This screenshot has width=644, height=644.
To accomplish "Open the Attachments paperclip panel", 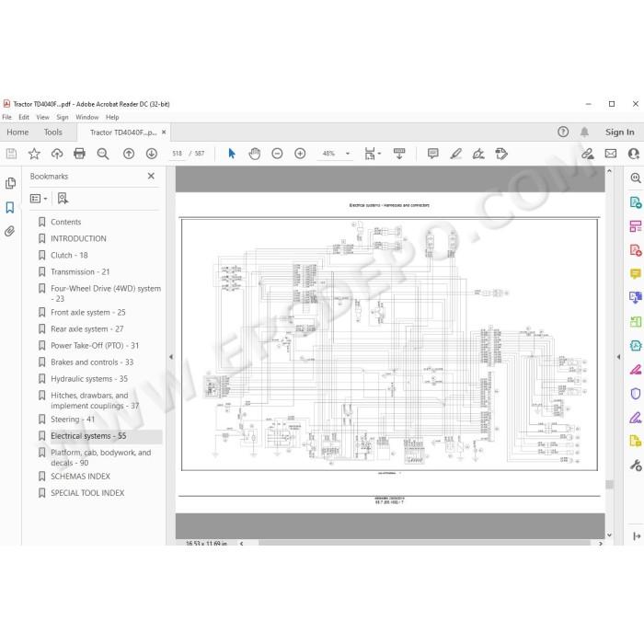I will coord(10,231).
